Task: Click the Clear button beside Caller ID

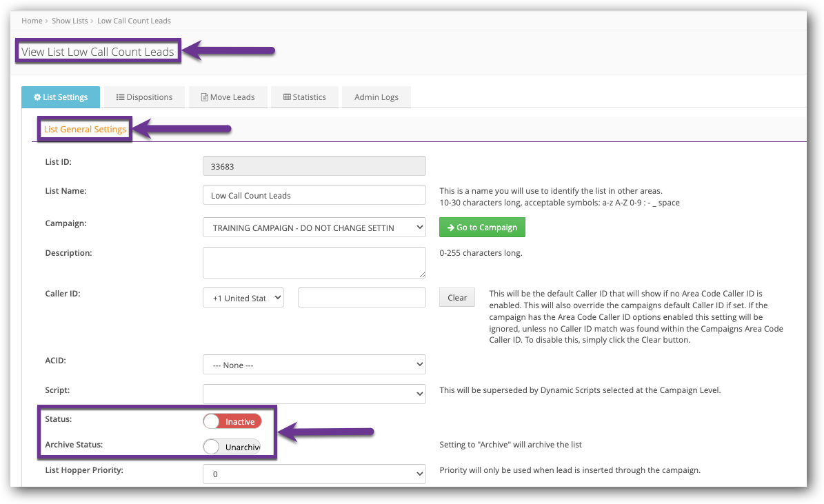Action: pos(456,297)
